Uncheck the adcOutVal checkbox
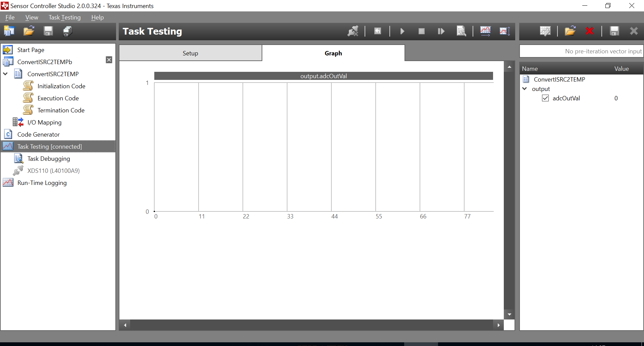The height and width of the screenshot is (346, 644). 545,98
